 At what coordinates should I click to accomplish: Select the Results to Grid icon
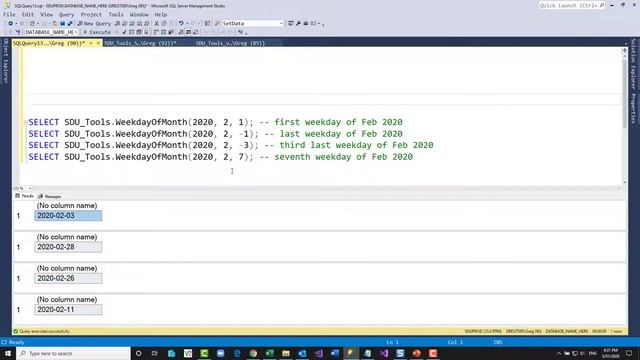189,32
